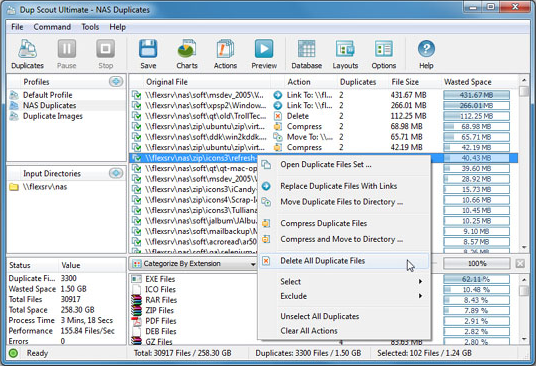
Task: Choose Unselect All Duplicates
Action: point(344,316)
